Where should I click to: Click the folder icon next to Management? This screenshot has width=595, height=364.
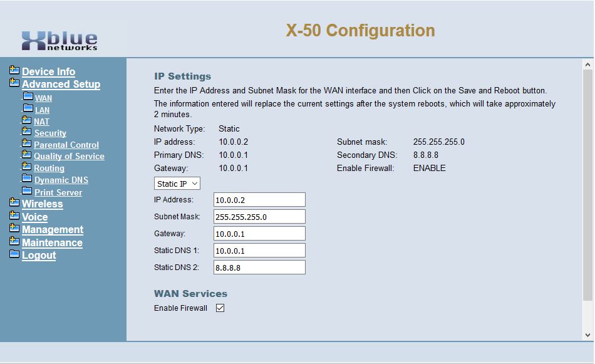pyautogui.click(x=14, y=229)
